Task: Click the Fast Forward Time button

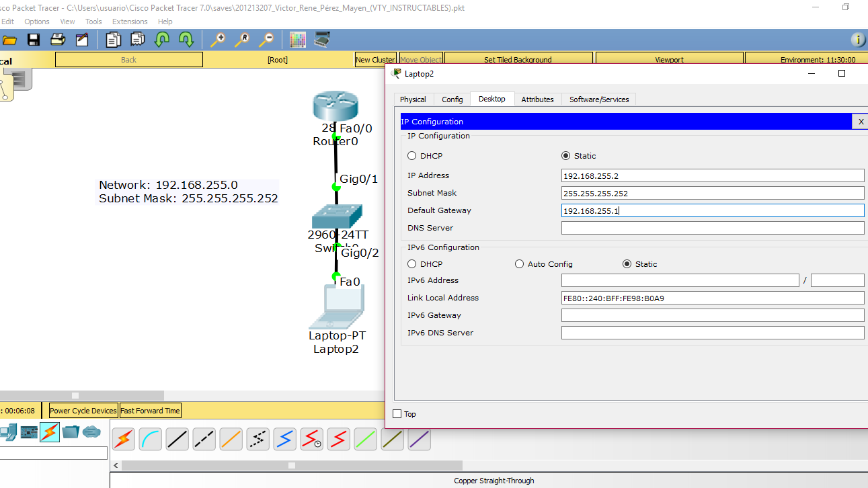Action: 151,411
